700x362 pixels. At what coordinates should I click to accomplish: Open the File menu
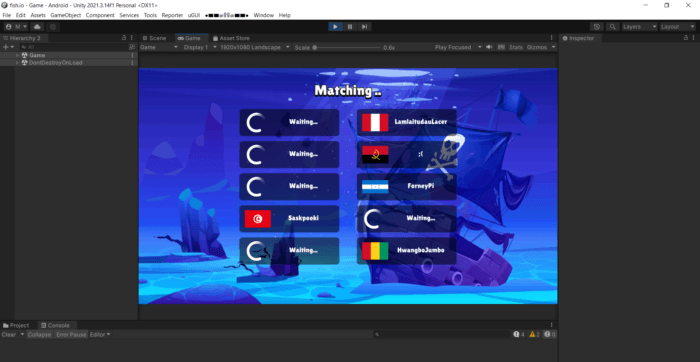coord(7,15)
